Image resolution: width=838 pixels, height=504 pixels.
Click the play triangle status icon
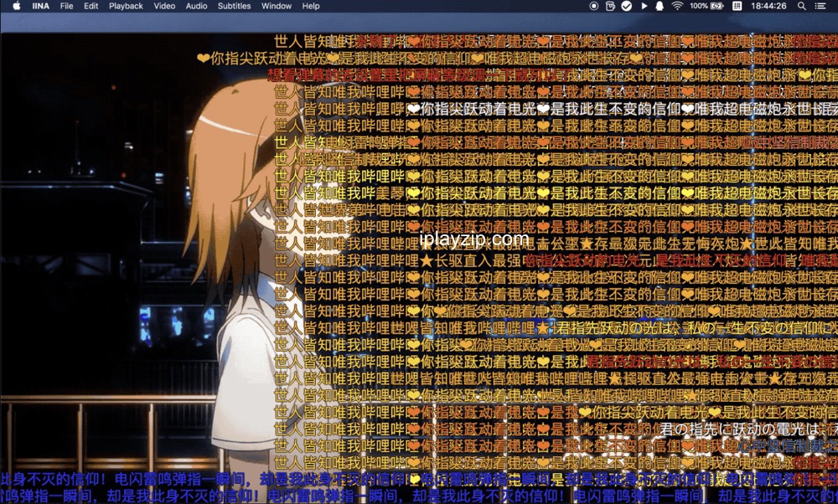pos(644,6)
